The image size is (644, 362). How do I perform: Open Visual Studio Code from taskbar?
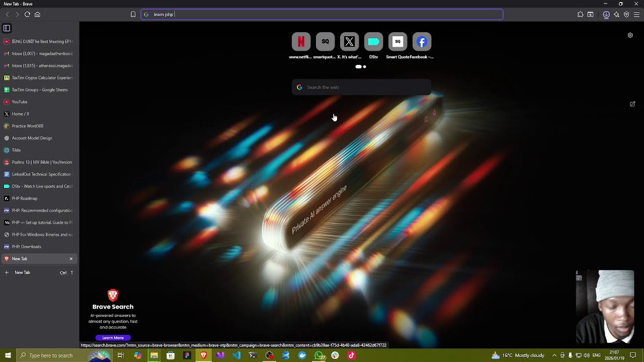(x=236, y=355)
